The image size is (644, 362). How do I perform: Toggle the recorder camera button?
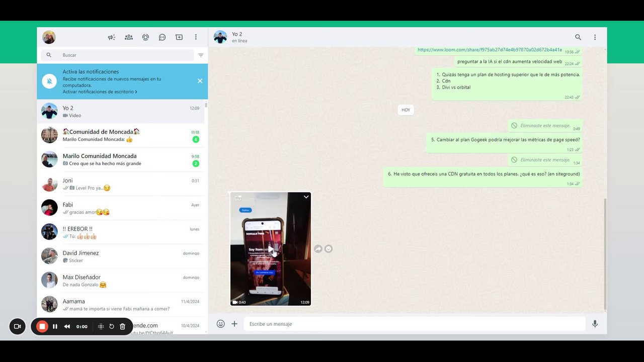tap(17, 326)
